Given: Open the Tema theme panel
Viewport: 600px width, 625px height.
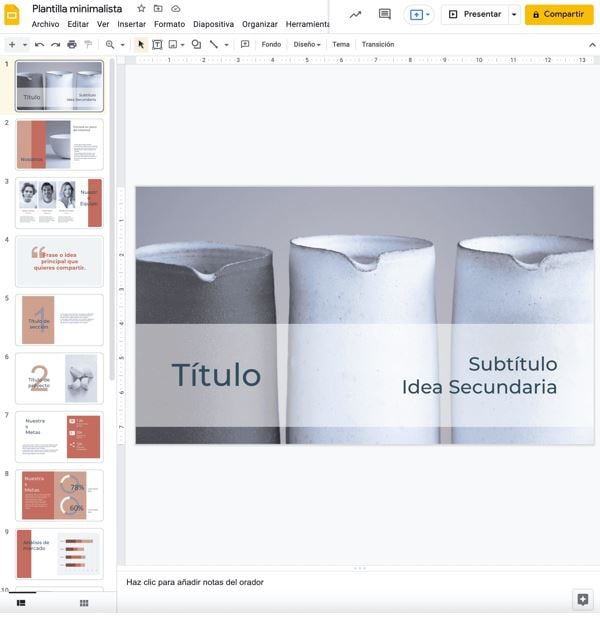Looking at the screenshot, I should pos(341,44).
